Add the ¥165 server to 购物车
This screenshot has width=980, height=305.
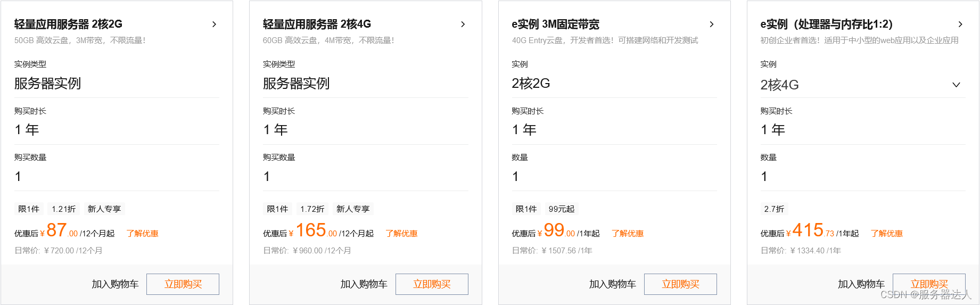[x=364, y=284]
